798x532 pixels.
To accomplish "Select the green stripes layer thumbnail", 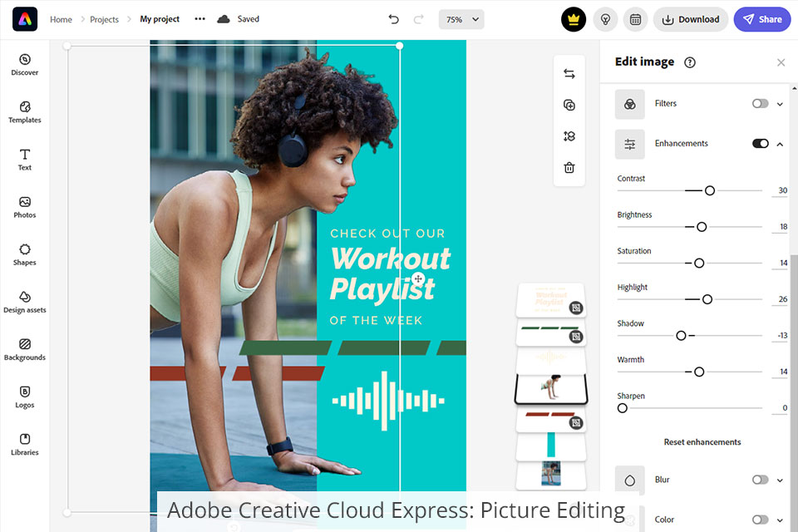I will pyautogui.click(x=550, y=332).
